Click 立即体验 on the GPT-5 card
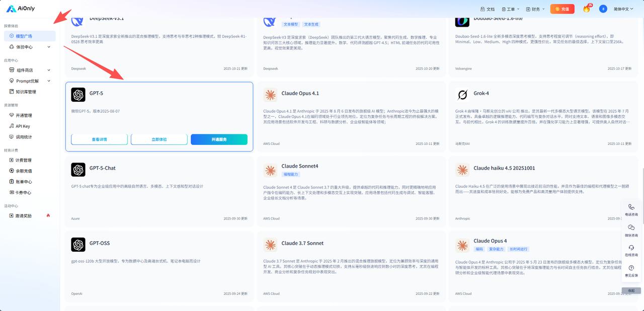Viewport: 644px width, 311px height. click(159, 139)
